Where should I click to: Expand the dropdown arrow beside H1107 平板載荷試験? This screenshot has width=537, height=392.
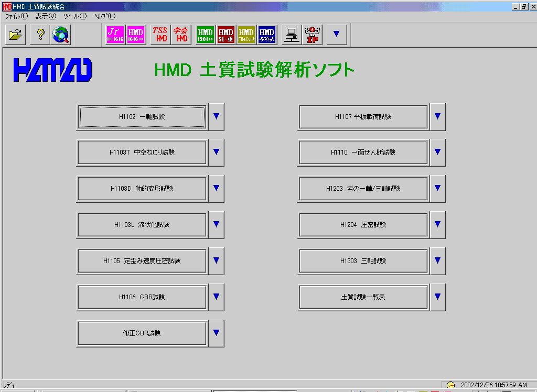(438, 117)
